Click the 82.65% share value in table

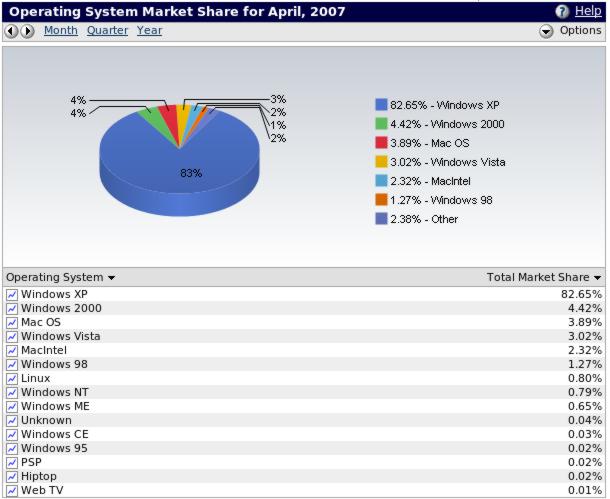(581, 294)
